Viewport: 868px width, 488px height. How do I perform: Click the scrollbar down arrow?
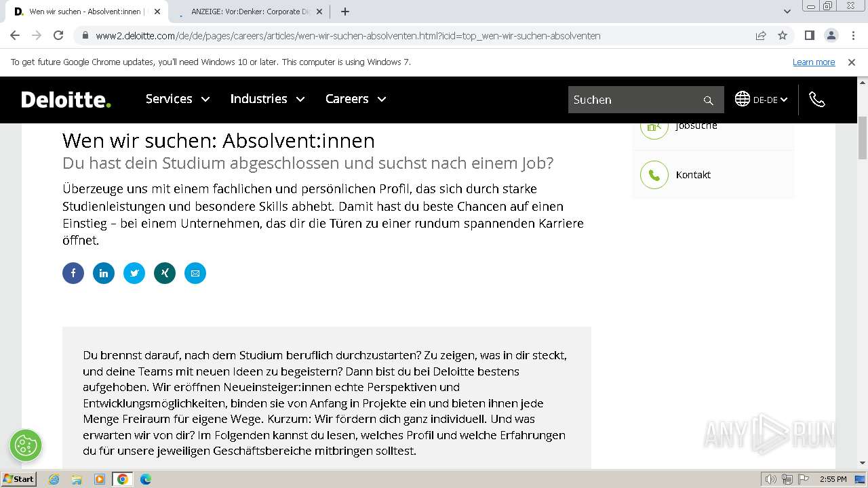pyautogui.click(x=863, y=464)
